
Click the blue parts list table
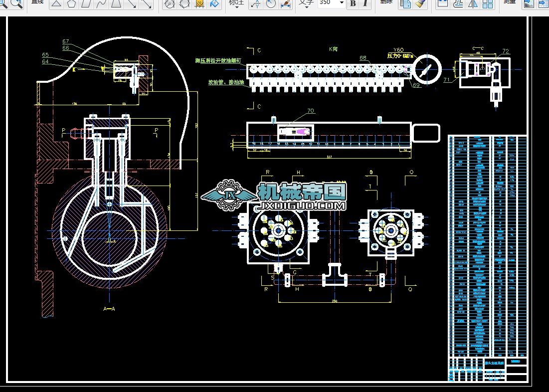click(488, 245)
